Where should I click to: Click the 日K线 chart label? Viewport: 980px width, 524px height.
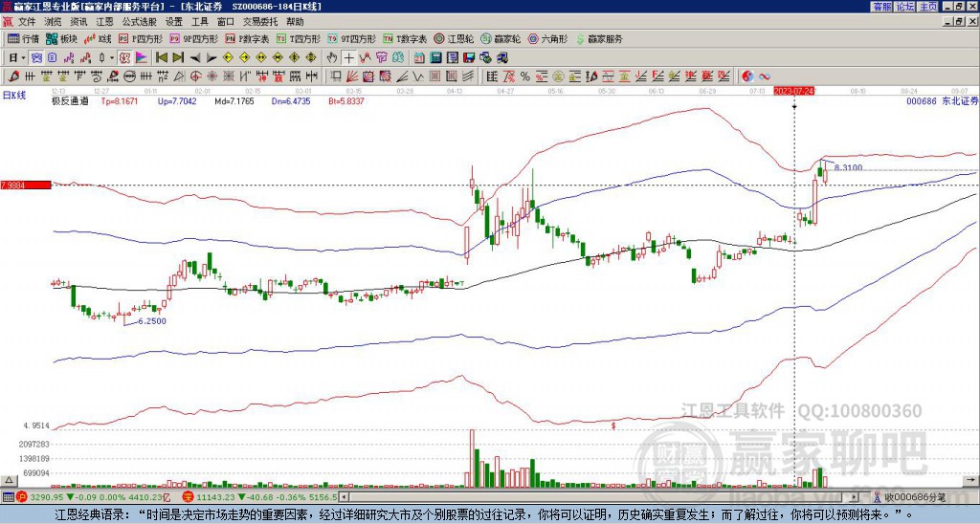coord(14,95)
